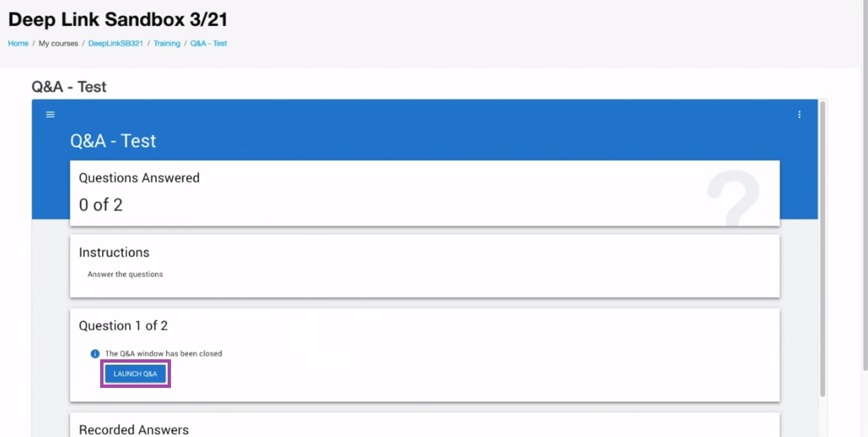Launch the Q&A window
Screen dimensions: 868x437
tap(135, 374)
